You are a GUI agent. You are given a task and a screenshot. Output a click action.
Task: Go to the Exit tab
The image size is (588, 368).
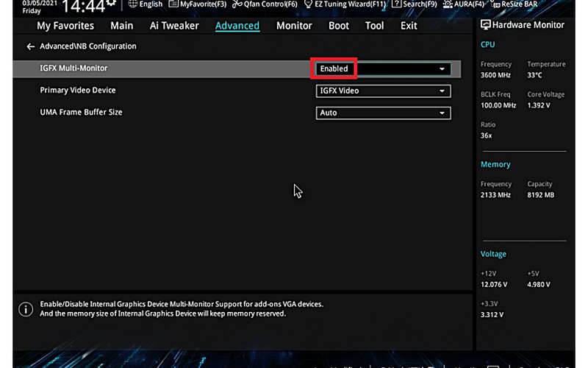click(409, 26)
